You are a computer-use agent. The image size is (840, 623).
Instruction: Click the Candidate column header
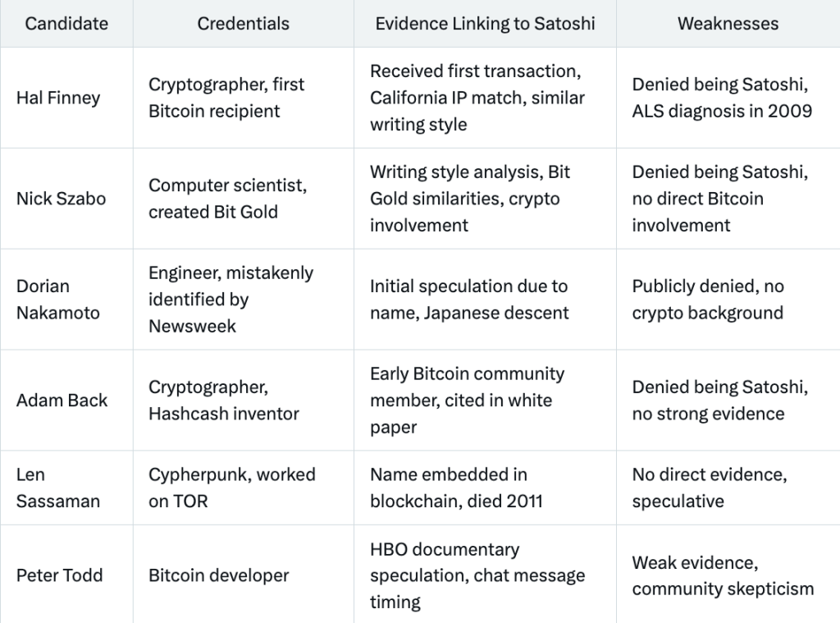(66, 24)
